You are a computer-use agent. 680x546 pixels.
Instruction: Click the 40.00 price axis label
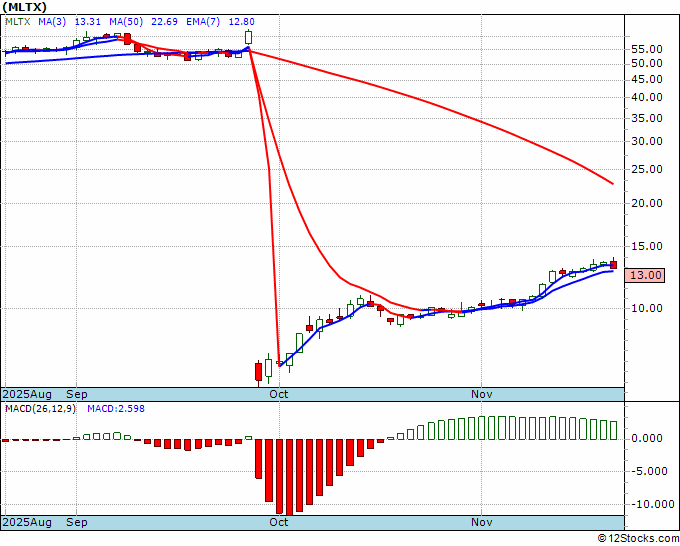point(647,98)
